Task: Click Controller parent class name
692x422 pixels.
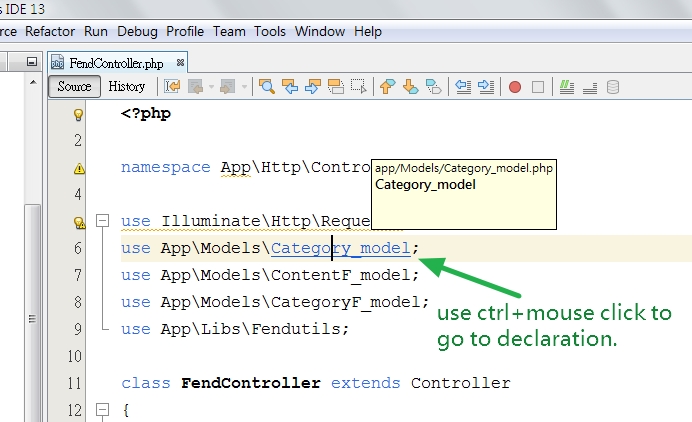Action: tap(460, 383)
